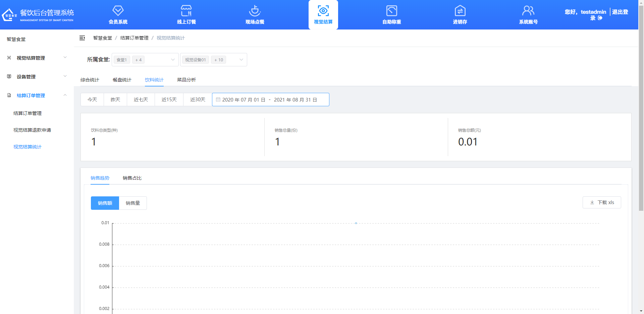The height and width of the screenshot is (314, 644).
Task: Open the 现场点餐 module icon
Action: 254,14
